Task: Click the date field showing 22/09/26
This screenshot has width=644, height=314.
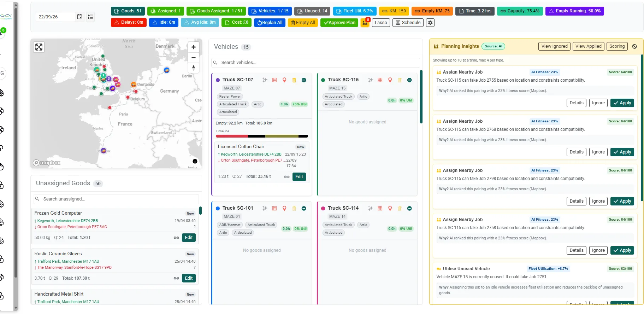Action: (x=55, y=17)
